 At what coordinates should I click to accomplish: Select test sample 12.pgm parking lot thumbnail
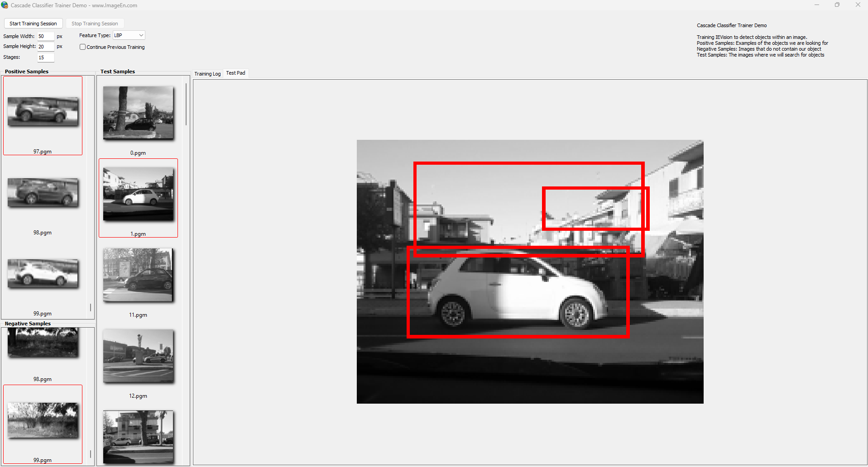138,356
